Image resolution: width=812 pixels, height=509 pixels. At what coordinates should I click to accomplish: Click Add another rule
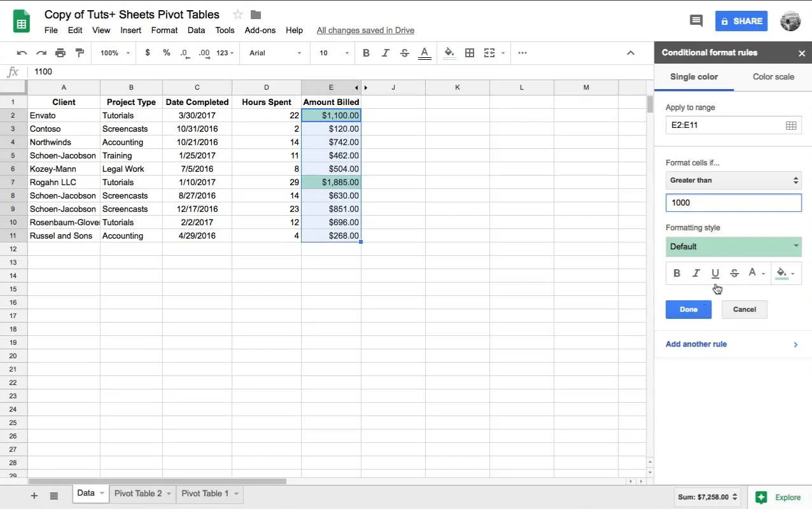pyautogui.click(x=696, y=344)
